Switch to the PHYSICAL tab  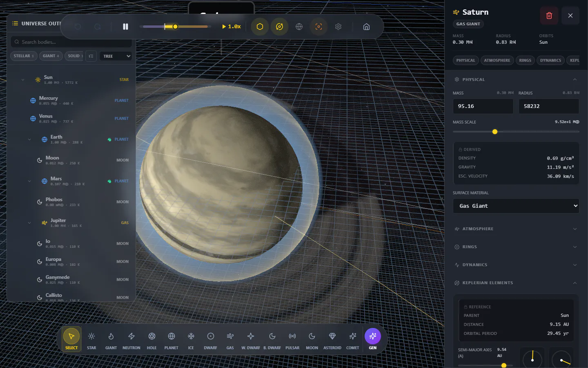466,61
